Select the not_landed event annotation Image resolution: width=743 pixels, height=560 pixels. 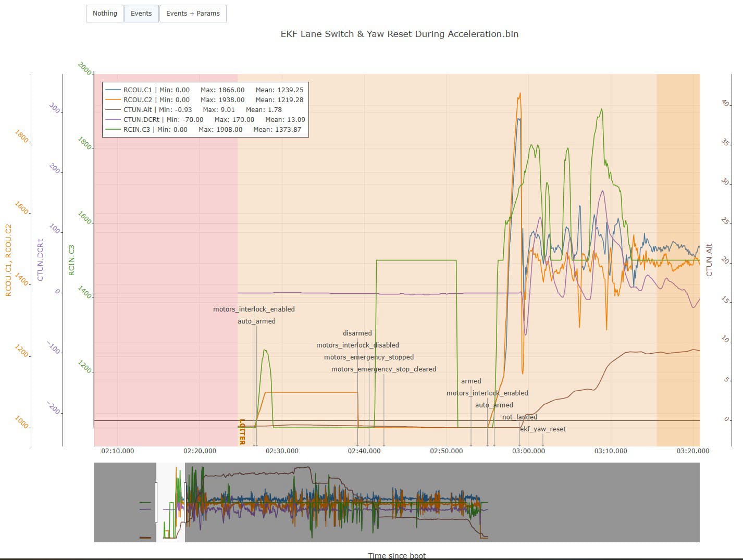(519, 417)
